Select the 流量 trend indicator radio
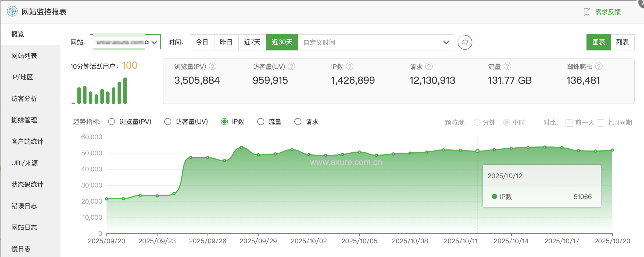The width and height of the screenshot is (644, 257). (260, 122)
